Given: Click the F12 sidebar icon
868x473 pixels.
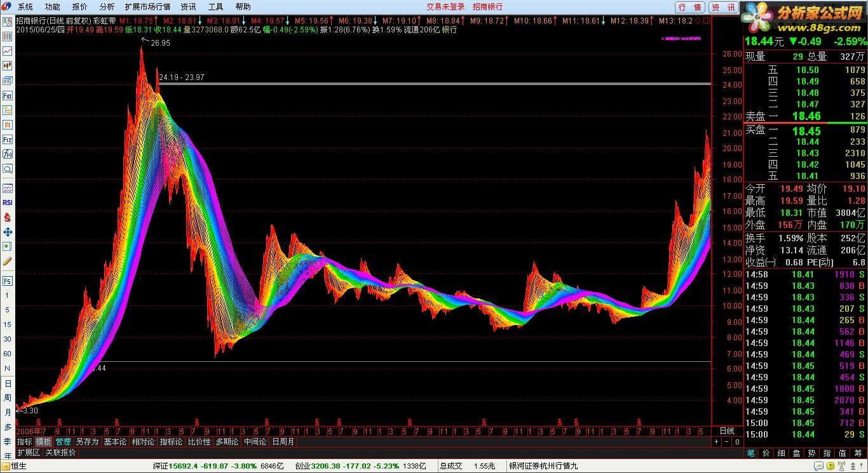Looking at the screenshot, I should pyautogui.click(x=8, y=139).
